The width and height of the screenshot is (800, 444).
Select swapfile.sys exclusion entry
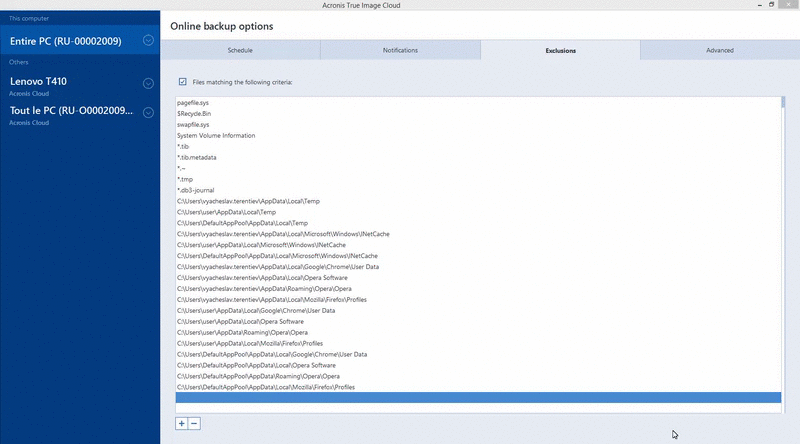(x=478, y=125)
